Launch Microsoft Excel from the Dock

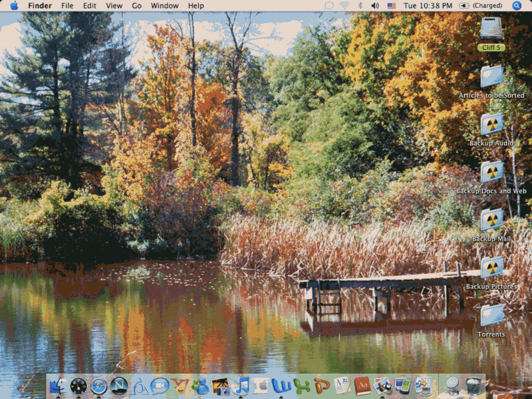[x=302, y=386]
